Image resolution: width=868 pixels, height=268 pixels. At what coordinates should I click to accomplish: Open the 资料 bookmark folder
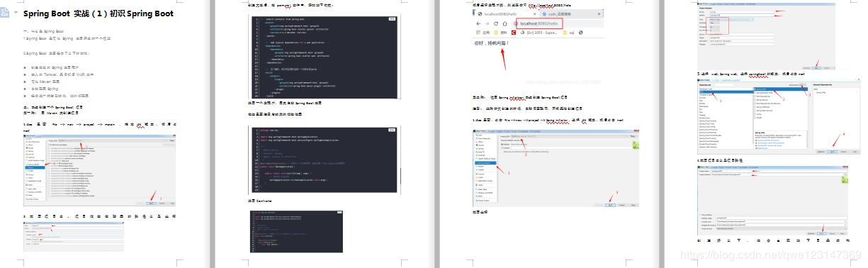tap(500, 33)
